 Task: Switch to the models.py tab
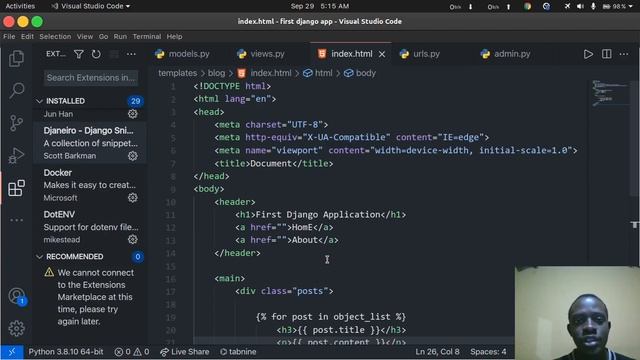point(183,54)
